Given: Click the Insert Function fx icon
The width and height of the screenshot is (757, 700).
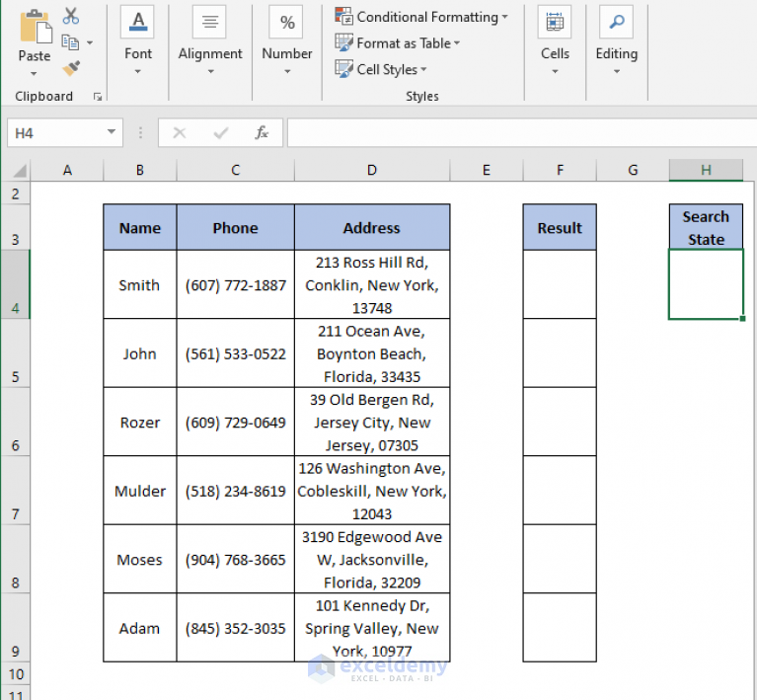Looking at the screenshot, I should pos(262,132).
